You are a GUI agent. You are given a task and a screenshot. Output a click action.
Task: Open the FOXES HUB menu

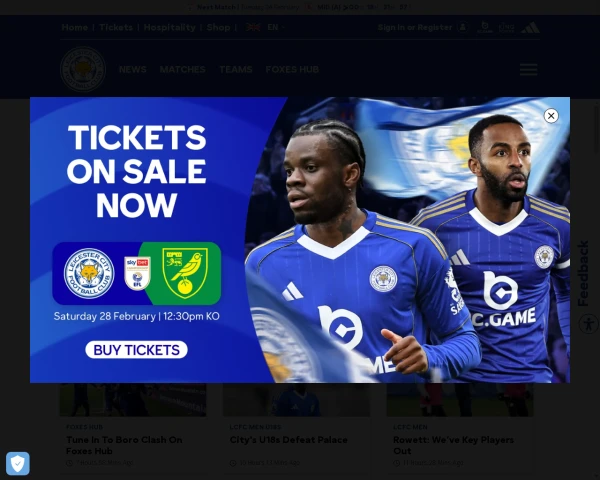[x=292, y=69]
